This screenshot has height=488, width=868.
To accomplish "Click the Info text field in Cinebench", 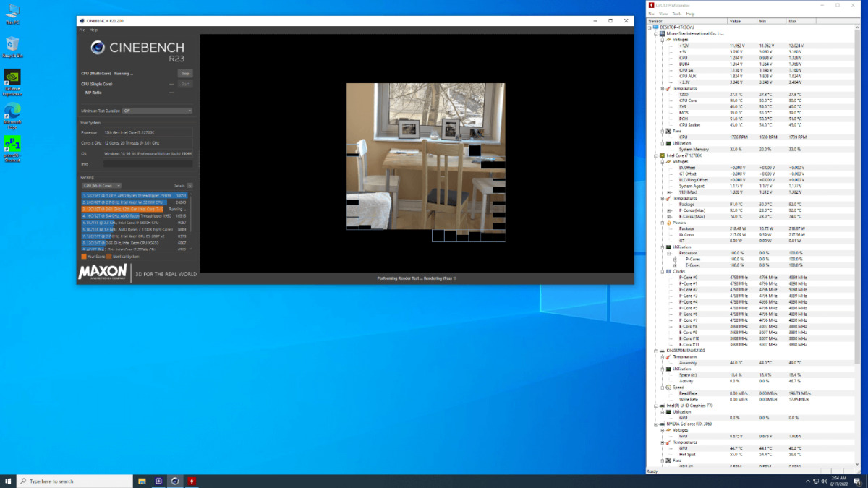I will [149, 164].
